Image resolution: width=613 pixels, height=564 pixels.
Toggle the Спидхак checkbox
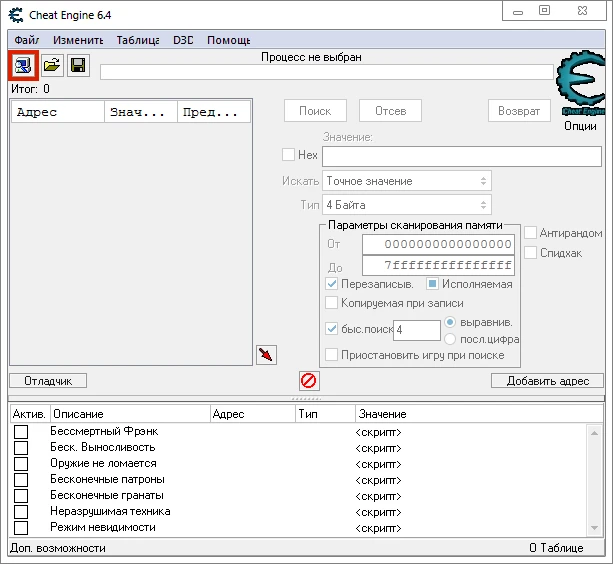(531, 252)
